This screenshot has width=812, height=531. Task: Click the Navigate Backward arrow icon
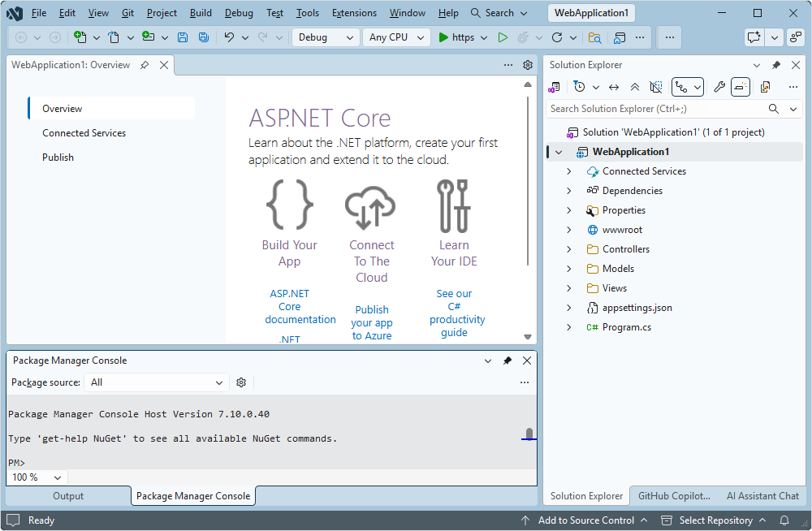point(21,37)
